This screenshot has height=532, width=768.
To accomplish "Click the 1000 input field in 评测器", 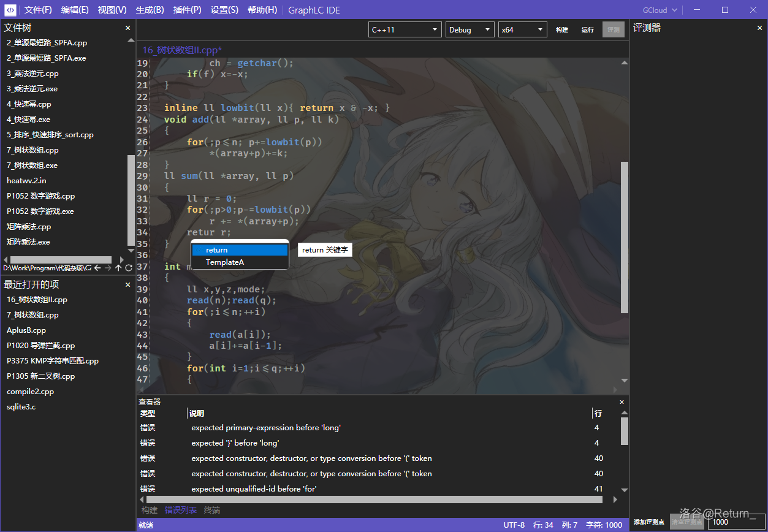I will pos(736,522).
